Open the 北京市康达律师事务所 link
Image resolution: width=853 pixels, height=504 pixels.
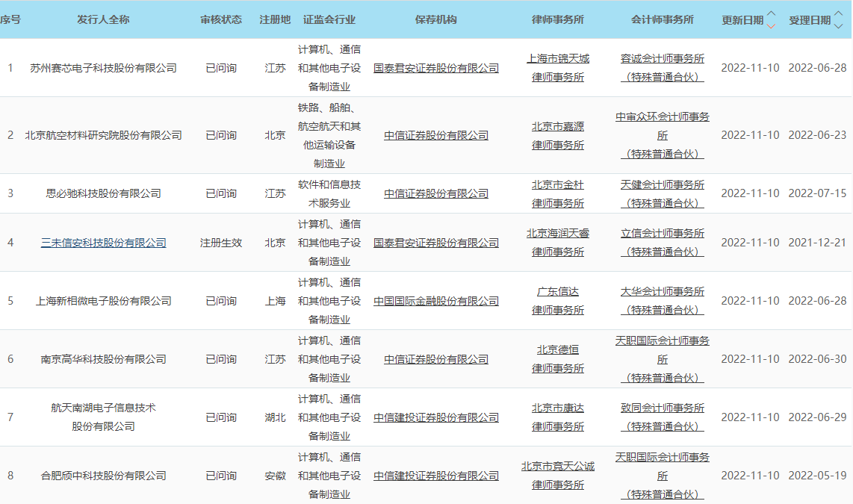point(558,417)
